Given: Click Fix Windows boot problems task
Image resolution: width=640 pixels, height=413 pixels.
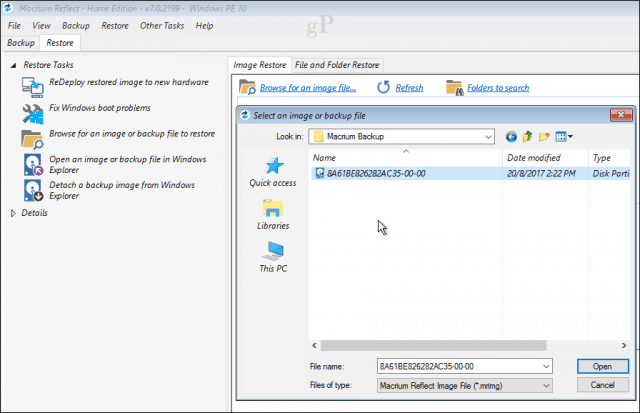Looking at the screenshot, I should coord(100,108).
